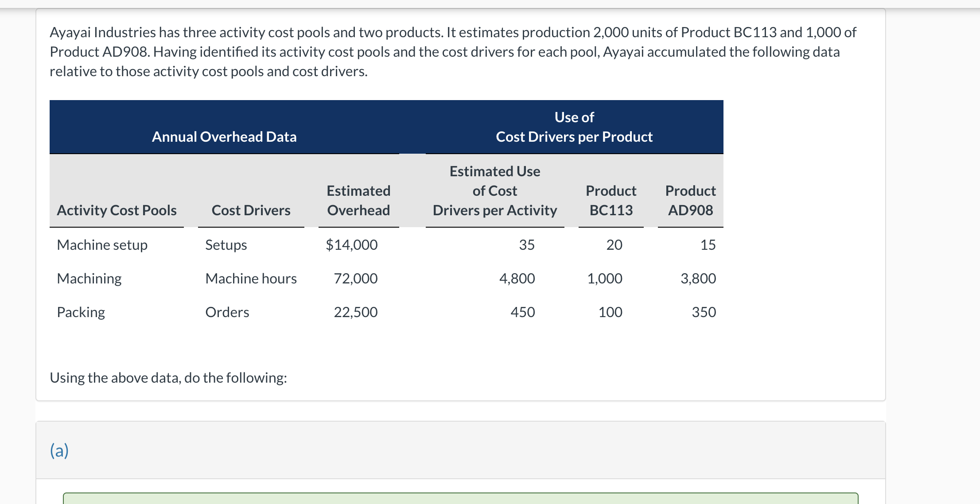Image resolution: width=980 pixels, height=504 pixels.
Task: Click the 3,800 value for Product AD908
Action: pyautogui.click(x=698, y=279)
